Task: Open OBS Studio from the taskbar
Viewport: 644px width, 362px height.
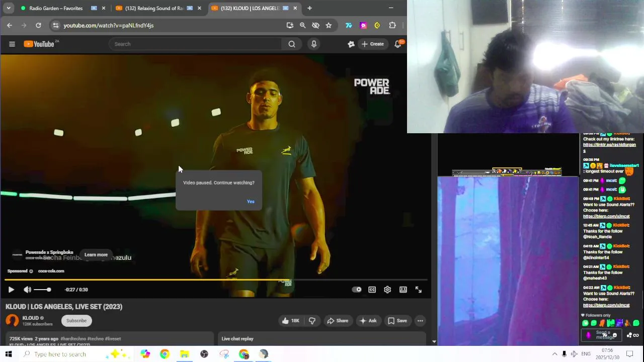Action: [x=204, y=354]
